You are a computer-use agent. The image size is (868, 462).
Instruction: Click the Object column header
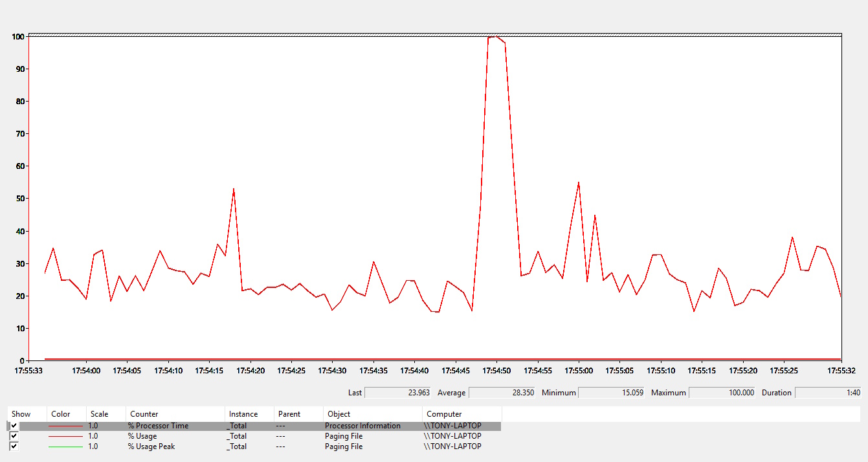click(x=339, y=414)
